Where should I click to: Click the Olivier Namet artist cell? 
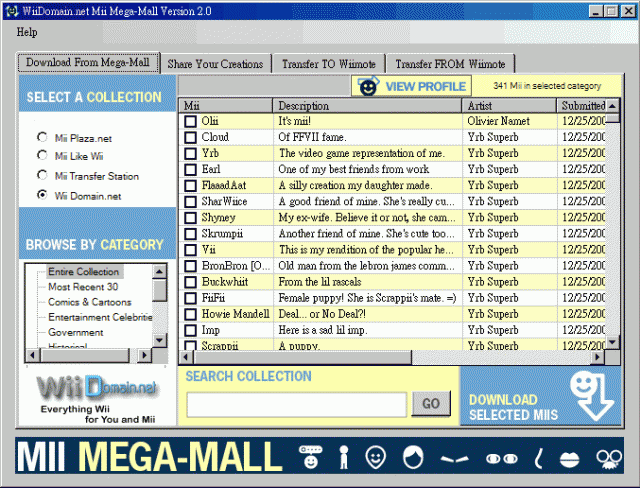[x=498, y=121]
